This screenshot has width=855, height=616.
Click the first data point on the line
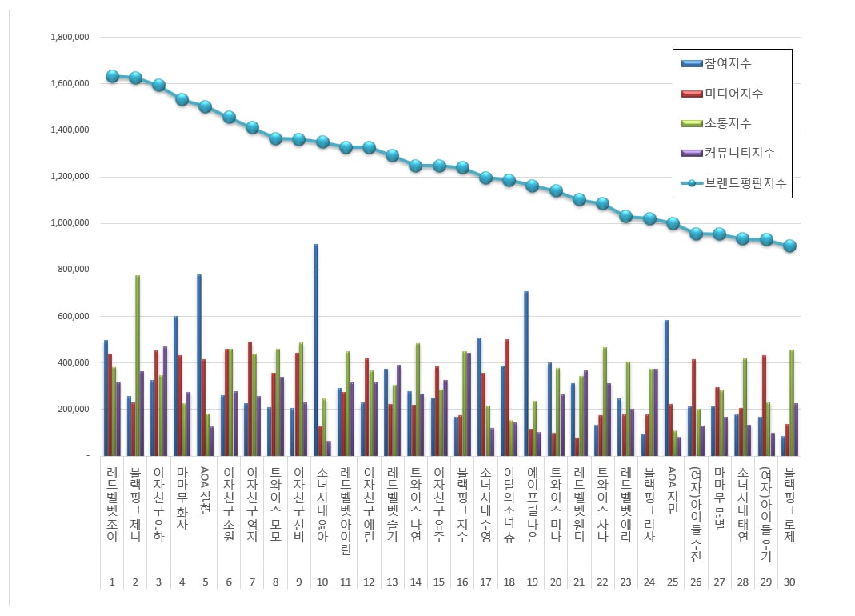[x=112, y=77]
